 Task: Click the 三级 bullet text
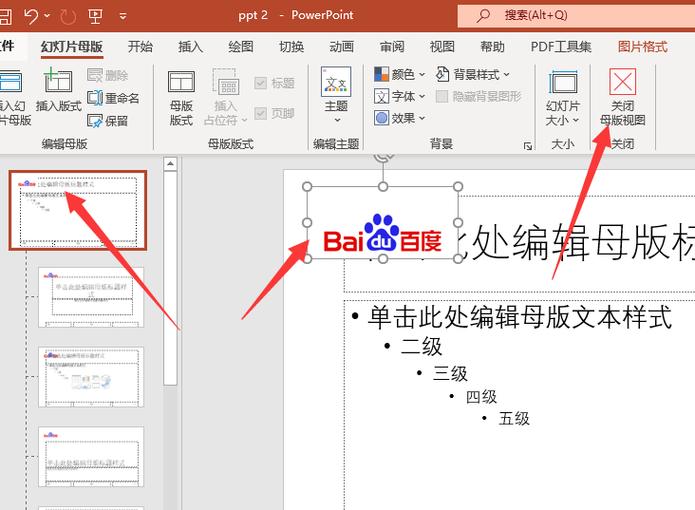[450, 374]
